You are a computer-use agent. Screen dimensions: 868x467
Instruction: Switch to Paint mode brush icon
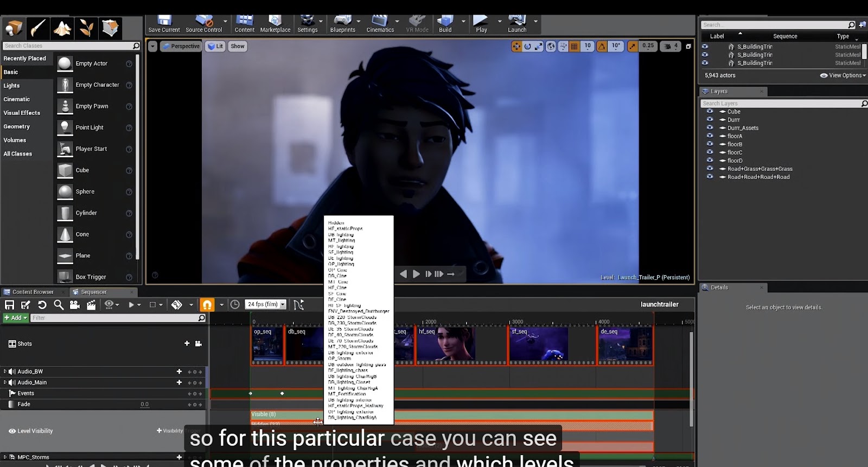coord(38,28)
